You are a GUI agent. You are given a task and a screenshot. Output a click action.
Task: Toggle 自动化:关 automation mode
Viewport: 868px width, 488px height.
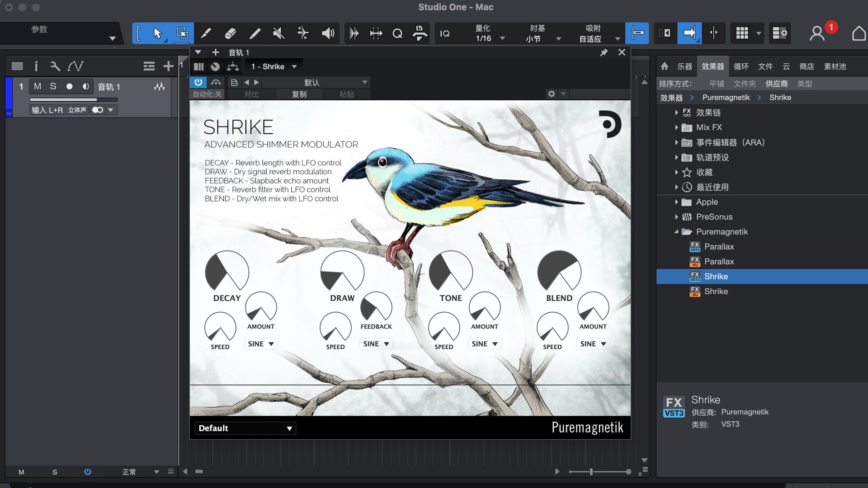click(x=207, y=94)
